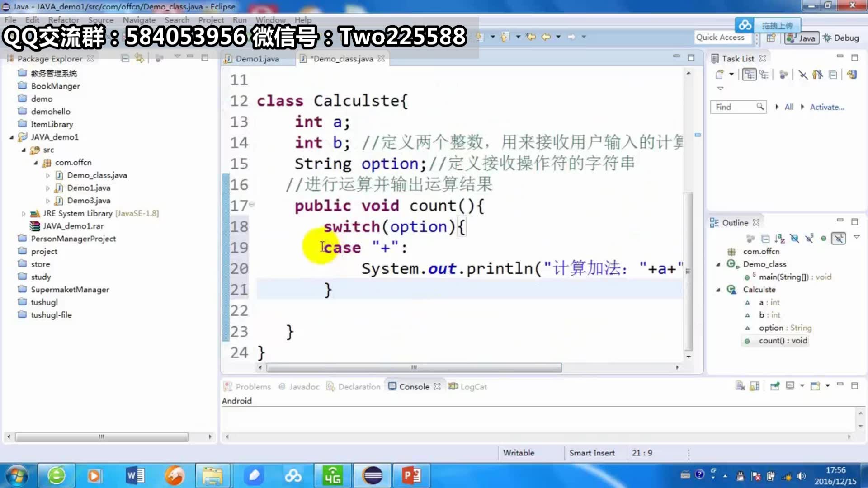Switch to the Demo1.java editor tab

tap(257, 59)
